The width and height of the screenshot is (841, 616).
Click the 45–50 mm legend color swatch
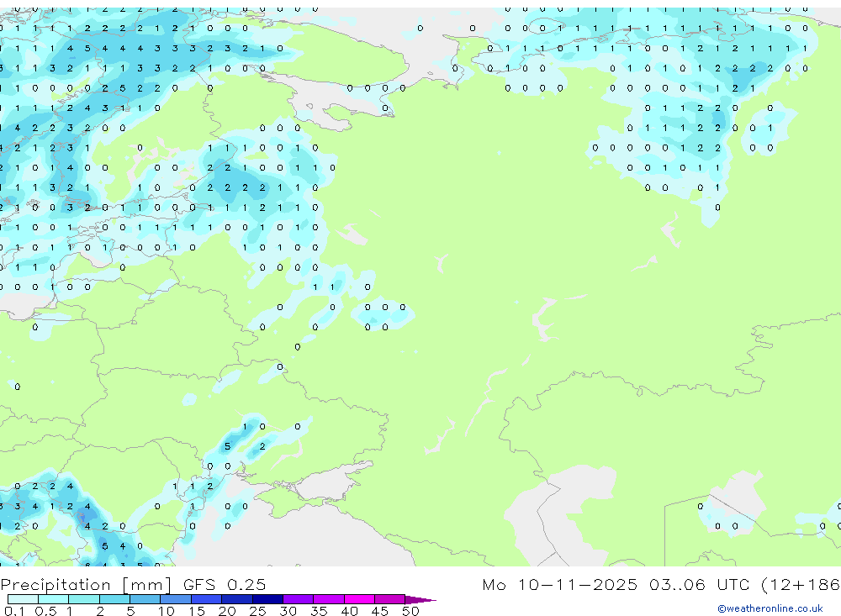point(389,599)
